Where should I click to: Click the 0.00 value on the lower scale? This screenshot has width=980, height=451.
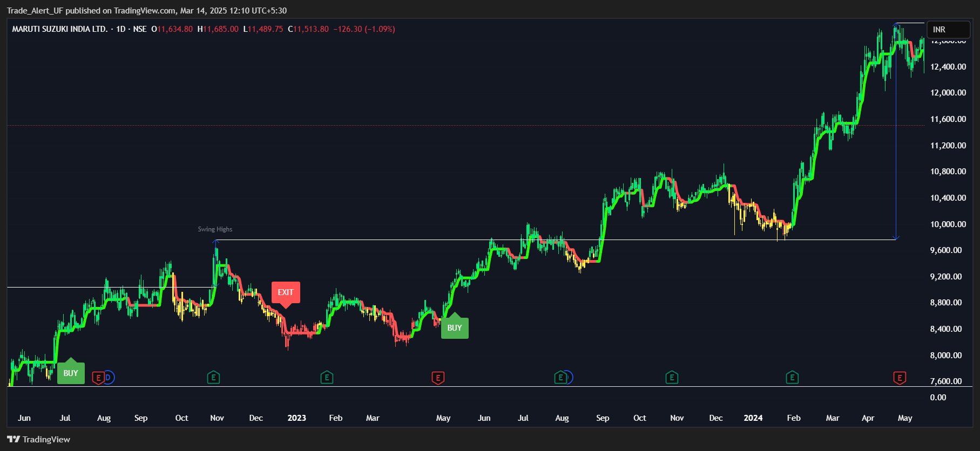point(938,398)
